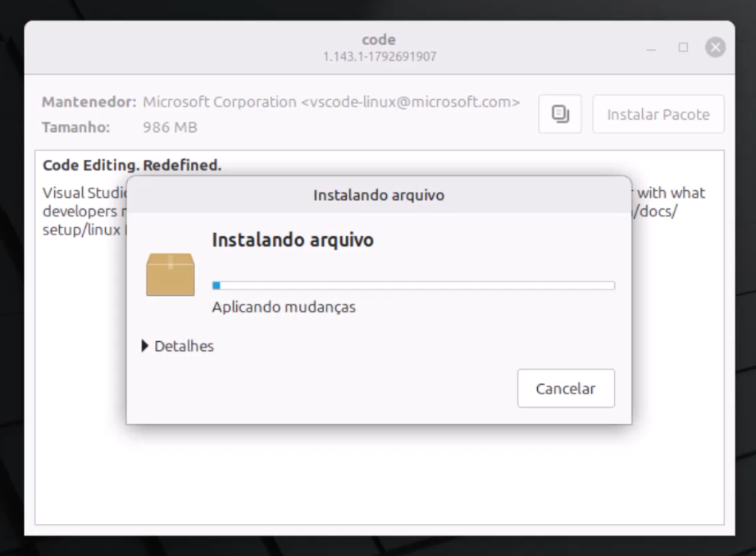Click the Code Editing. Redefined. heading
This screenshot has width=756, height=556.
[132, 165]
